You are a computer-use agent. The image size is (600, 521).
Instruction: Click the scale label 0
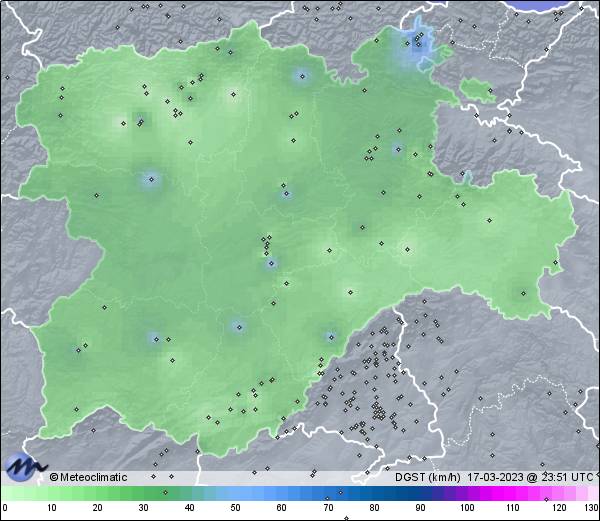click(5, 508)
